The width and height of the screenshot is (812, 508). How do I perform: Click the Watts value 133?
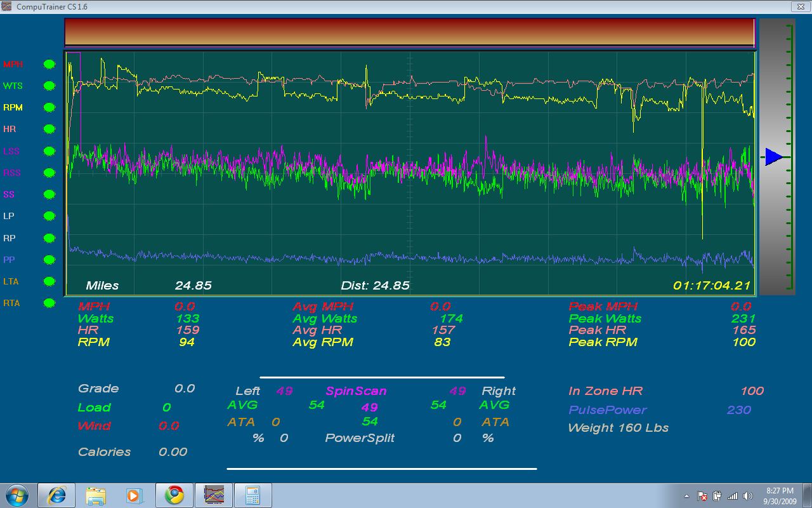pyautogui.click(x=188, y=319)
